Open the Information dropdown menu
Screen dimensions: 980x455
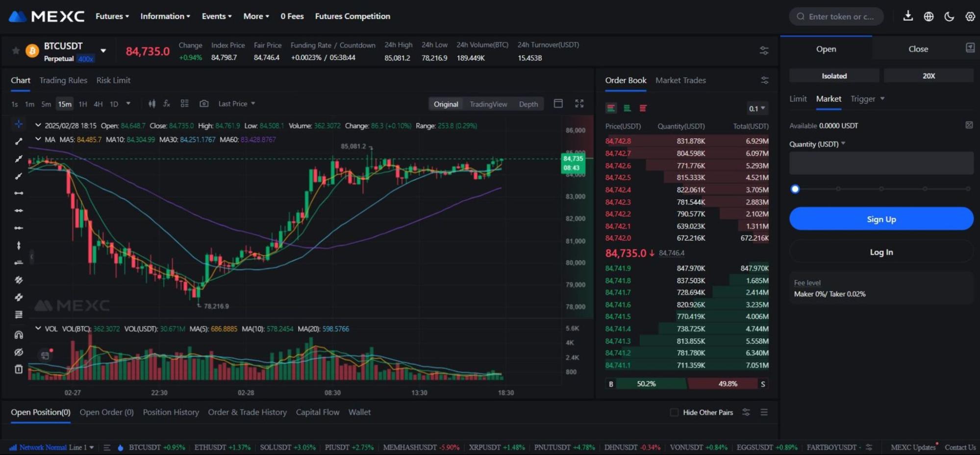pyautogui.click(x=165, y=16)
